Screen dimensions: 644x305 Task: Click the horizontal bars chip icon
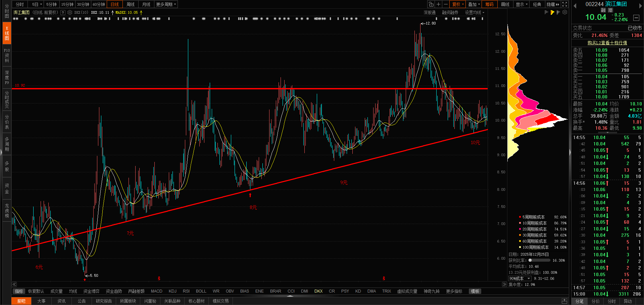[x=546, y=12]
